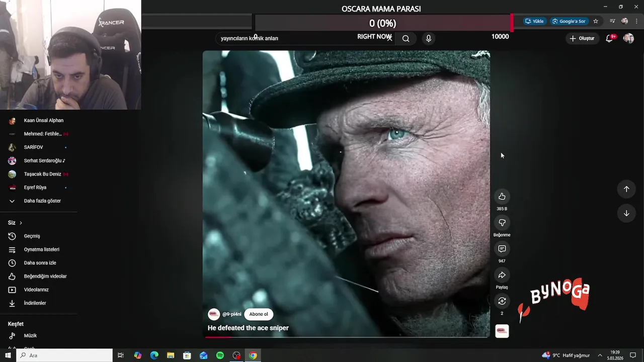Open the sound source thumbnail under remix

pos(502,331)
